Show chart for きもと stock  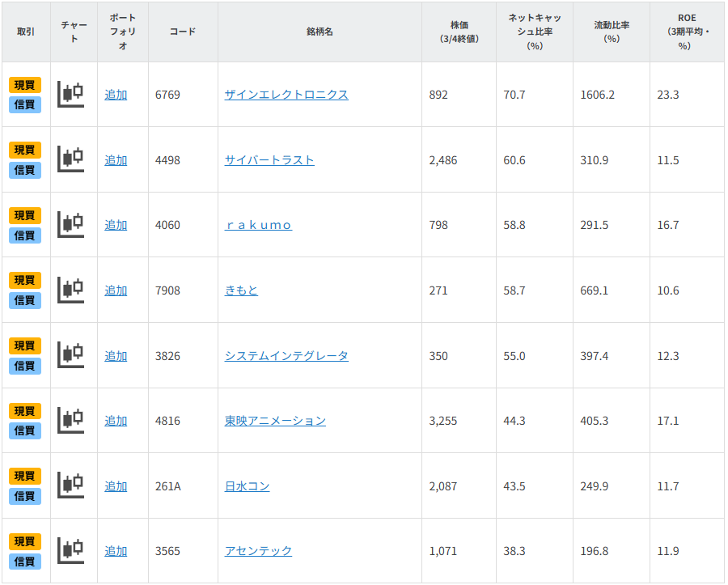tap(71, 290)
